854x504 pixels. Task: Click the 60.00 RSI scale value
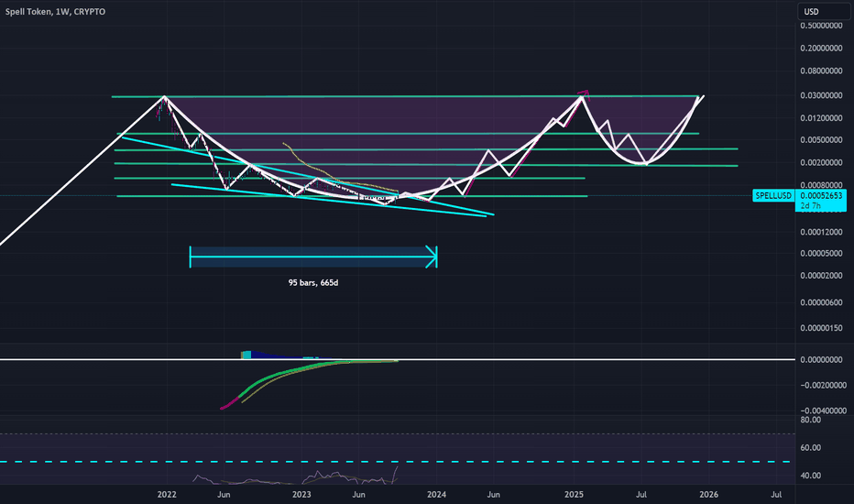point(810,448)
